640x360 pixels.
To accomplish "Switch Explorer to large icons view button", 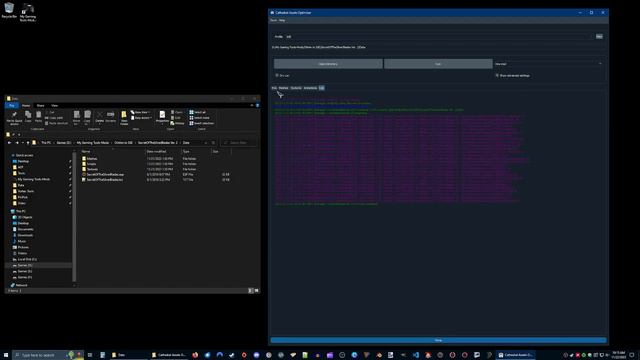I will click(256, 291).
